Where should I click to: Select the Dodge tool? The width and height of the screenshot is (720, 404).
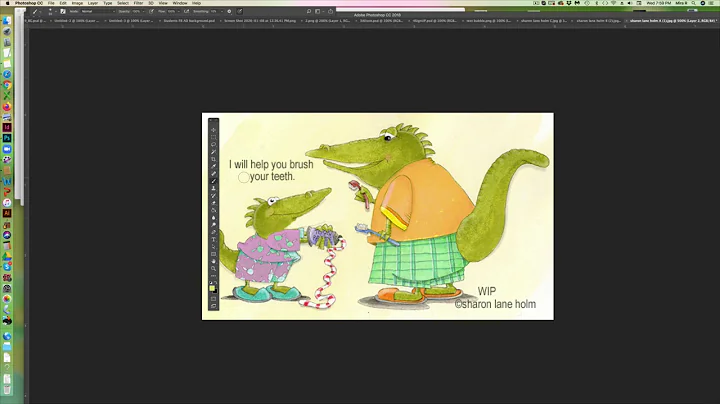tap(214, 224)
